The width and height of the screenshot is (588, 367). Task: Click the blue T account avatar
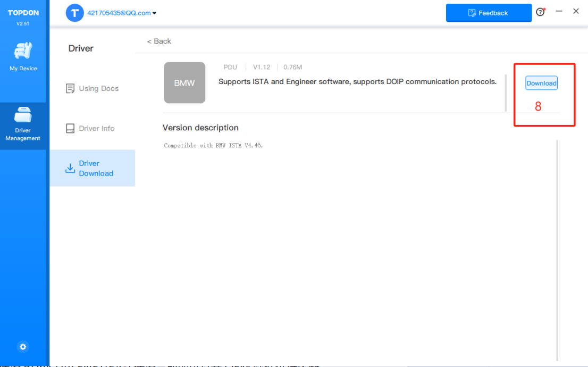point(74,13)
